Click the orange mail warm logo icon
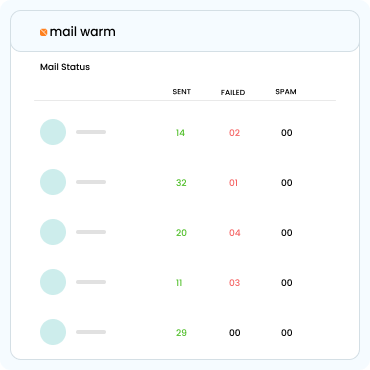The image size is (370, 370). pos(43,32)
